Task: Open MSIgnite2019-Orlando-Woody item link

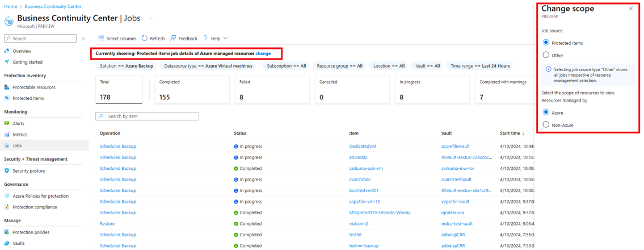Action: tap(380, 213)
